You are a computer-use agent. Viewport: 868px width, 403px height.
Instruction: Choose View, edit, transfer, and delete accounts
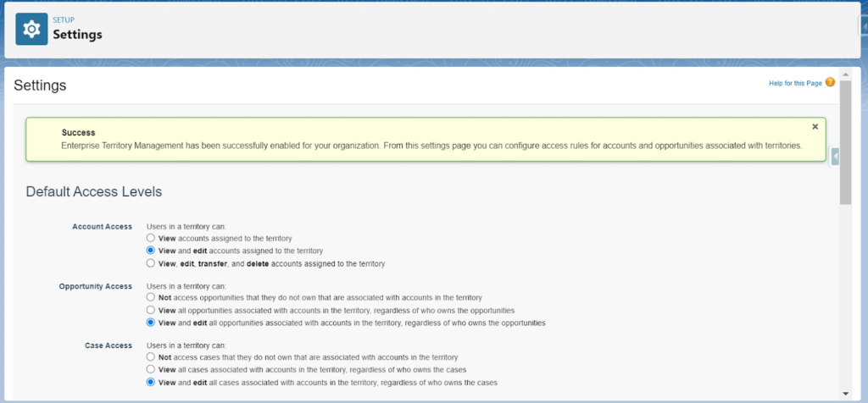click(151, 264)
